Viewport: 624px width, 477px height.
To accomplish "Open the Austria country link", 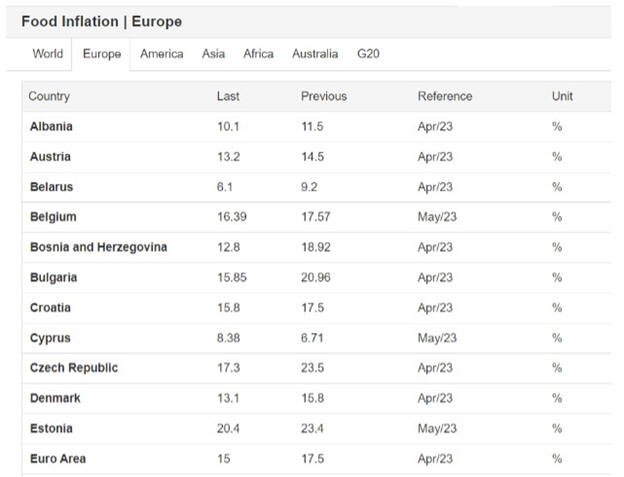I will pyautogui.click(x=50, y=157).
